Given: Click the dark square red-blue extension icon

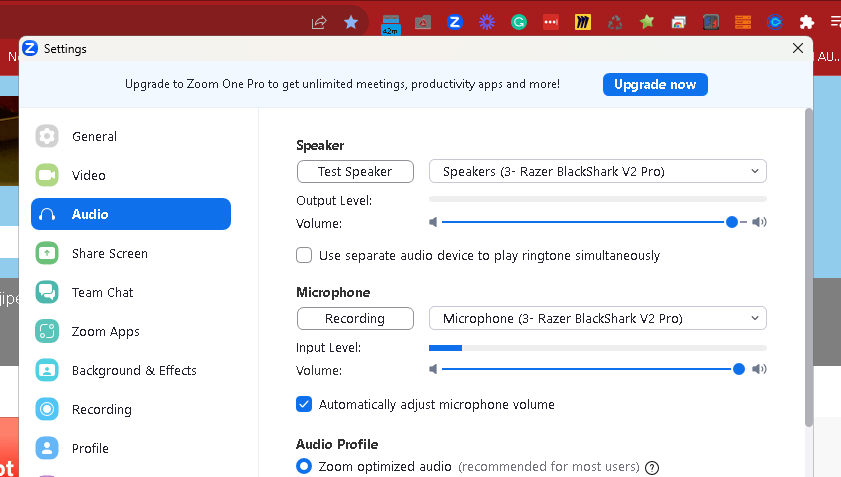Looking at the screenshot, I should point(711,22).
